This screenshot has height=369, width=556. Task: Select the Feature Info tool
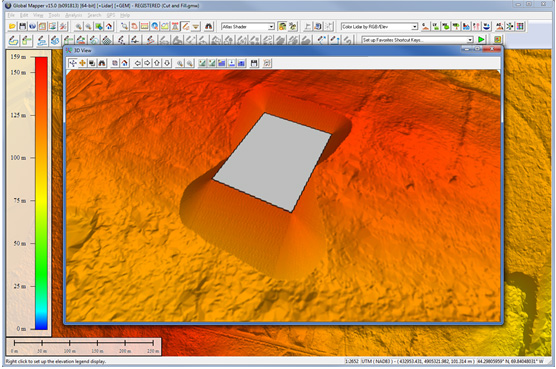click(x=155, y=26)
